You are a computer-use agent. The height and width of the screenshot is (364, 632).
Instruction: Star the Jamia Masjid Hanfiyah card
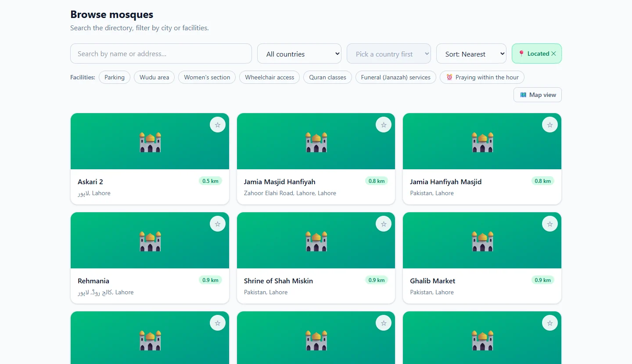[384, 125]
